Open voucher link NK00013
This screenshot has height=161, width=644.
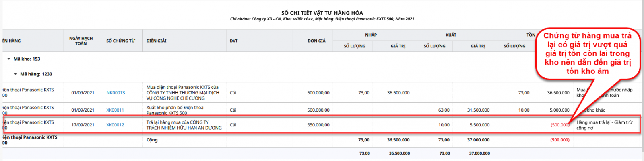click(116, 93)
